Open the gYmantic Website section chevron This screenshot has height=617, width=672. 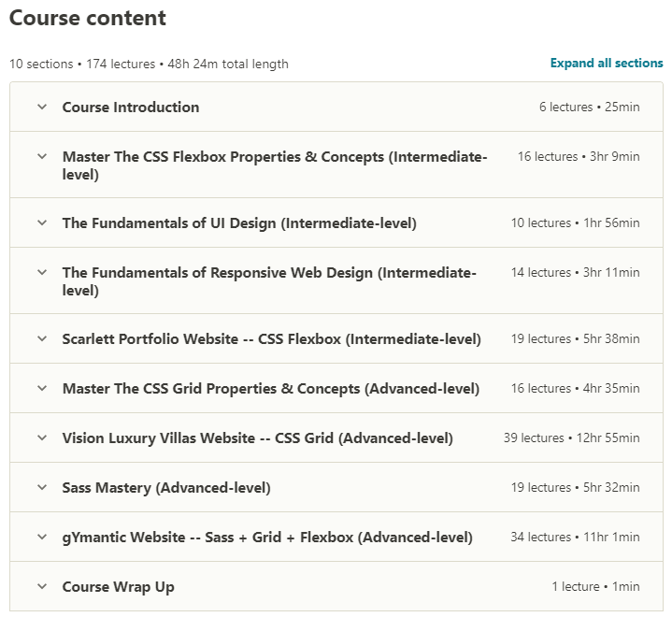pyautogui.click(x=41, y=537)
